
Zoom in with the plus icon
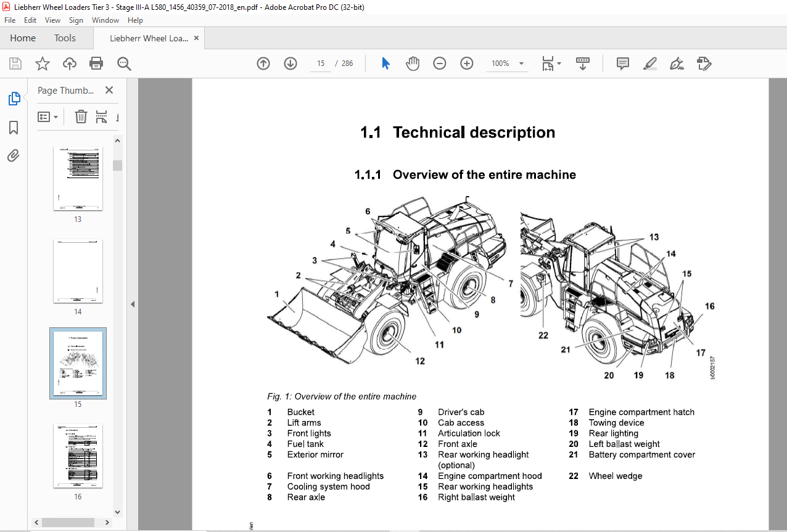pos(467,63)
